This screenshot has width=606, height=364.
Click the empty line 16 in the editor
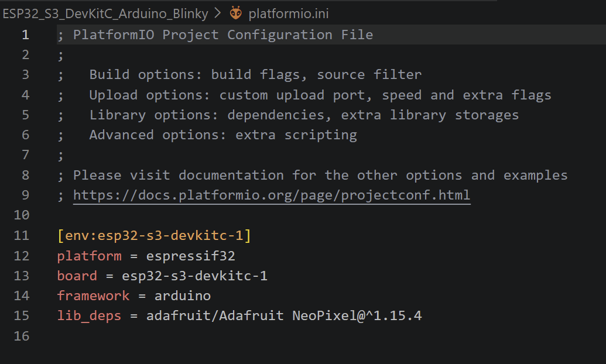click(234, 336)
